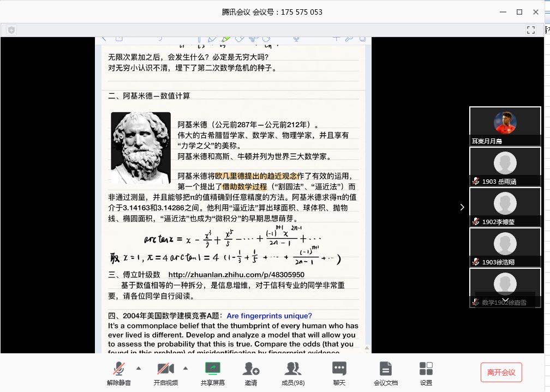Click muted mic icon of 1903徐浩翔
550x392 pixels.
pyautogui.click(x=476, y=262)
